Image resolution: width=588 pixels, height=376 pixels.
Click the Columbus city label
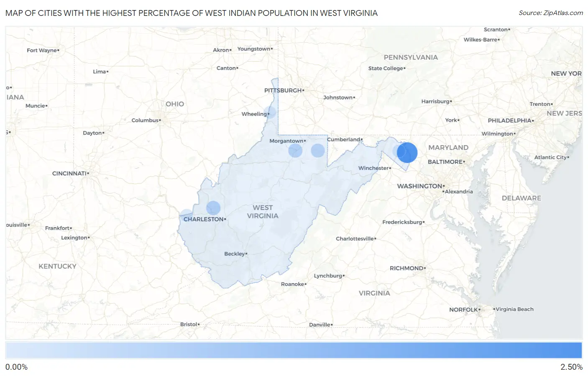coord(145,120)
